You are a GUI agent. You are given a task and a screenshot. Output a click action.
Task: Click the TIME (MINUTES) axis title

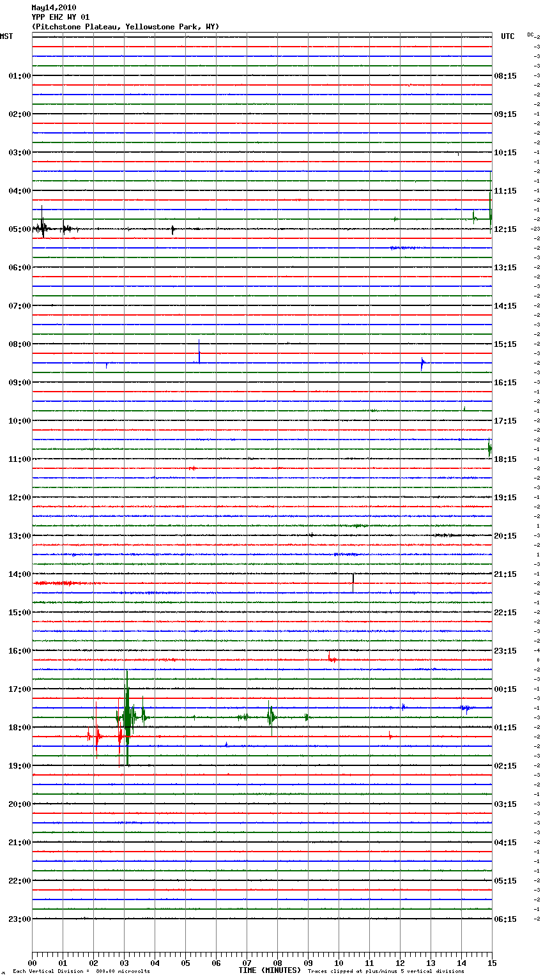tap(270, 970)
